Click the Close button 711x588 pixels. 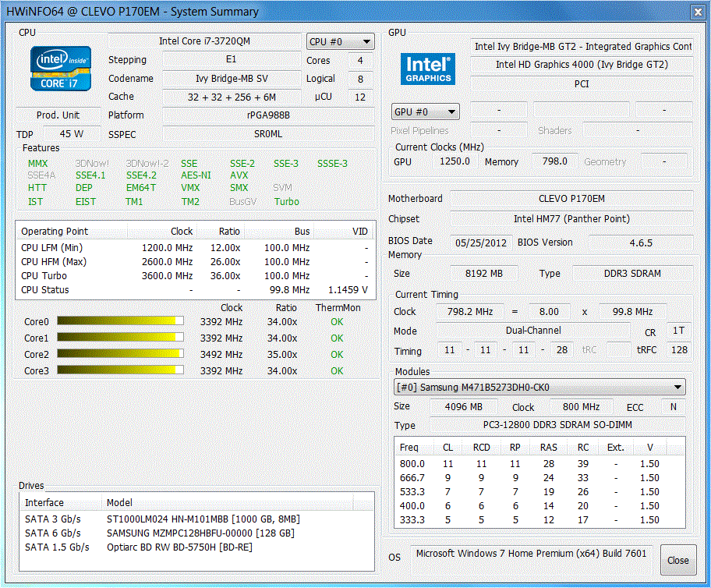tap(678, 561)
